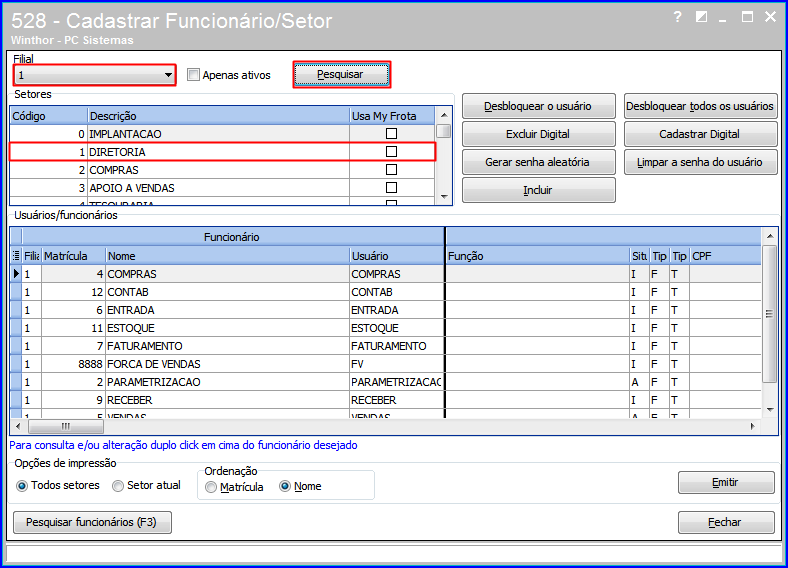788x568 pixels.
Task: Click Limpar a senha do usuário button
Action: pos(700,162)
